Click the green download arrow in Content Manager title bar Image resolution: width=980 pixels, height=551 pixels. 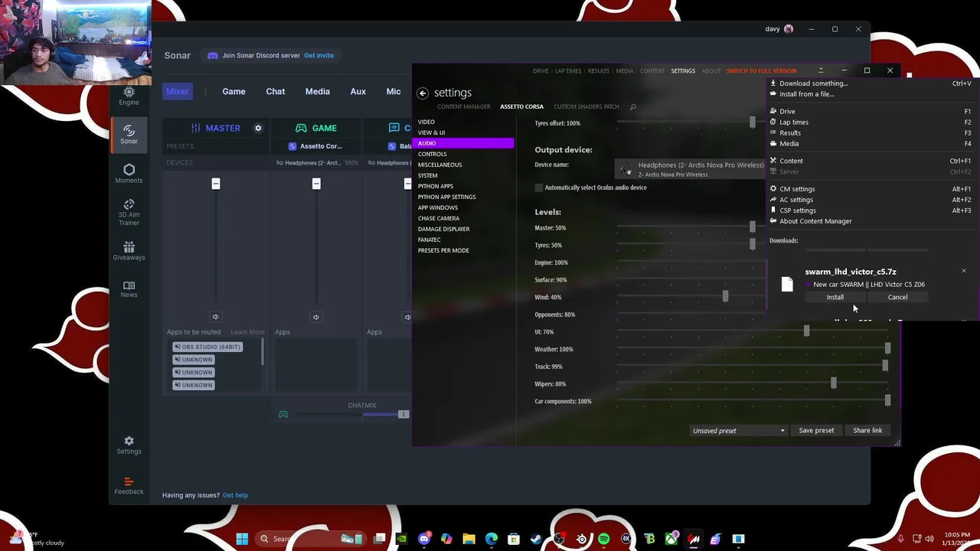click(x=821, y=70)
